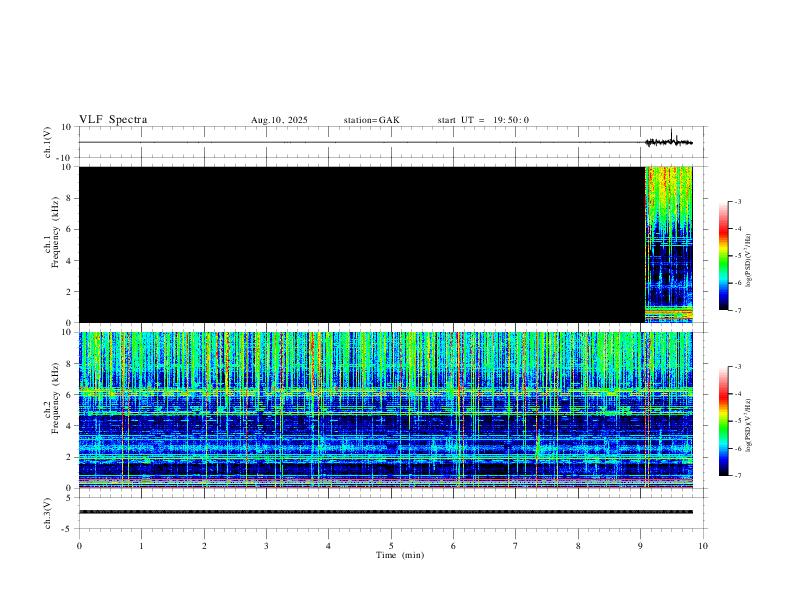Click the ch.2 color bar "log(PSD)" label
The height and width of the screenshot is (612, 792).
[749, 426]
